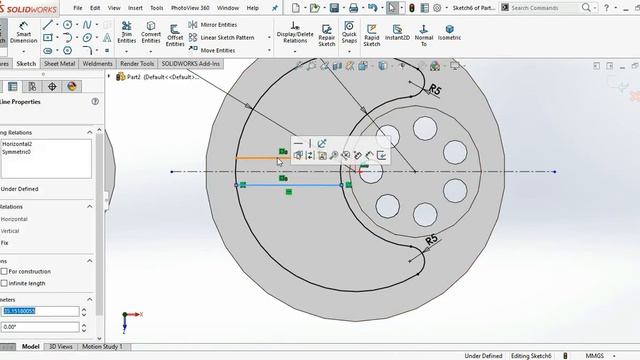
Task: Switch to the Render Tools tab
Action: point(137,64)
